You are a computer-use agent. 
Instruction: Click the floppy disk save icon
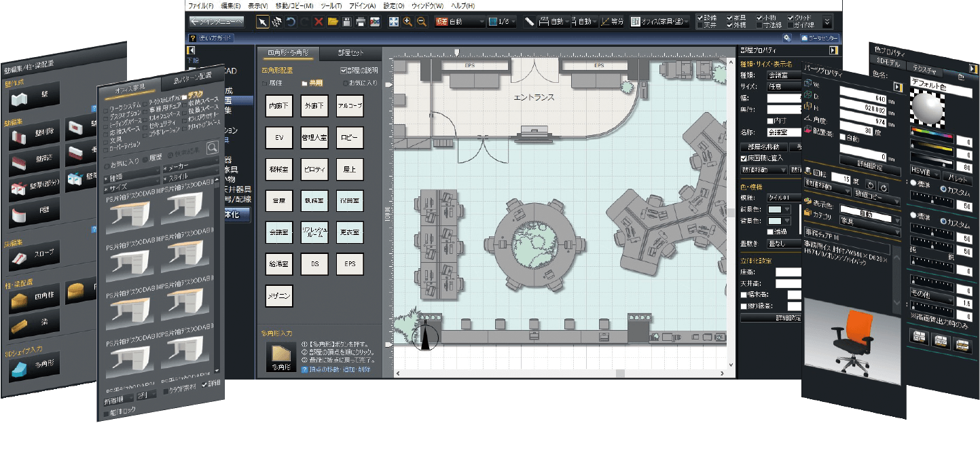coord(346,22)
